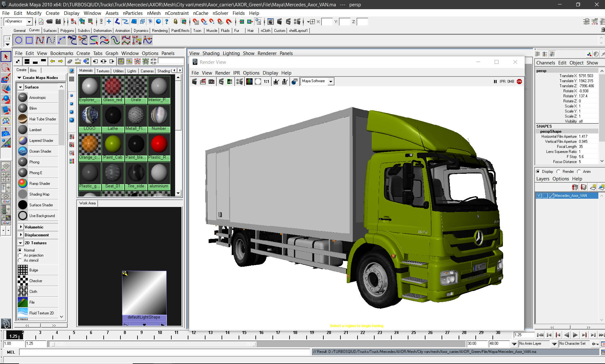Viewport: 605px width, 364px height.
Task: Open the Channels menu in Channel Box
Action: (x=546, y=63)
